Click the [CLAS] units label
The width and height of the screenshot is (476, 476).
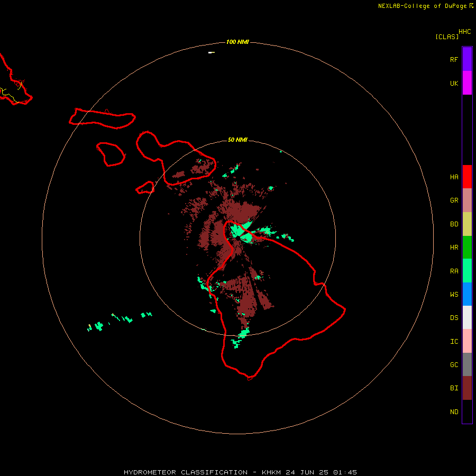tap(447, 36)
